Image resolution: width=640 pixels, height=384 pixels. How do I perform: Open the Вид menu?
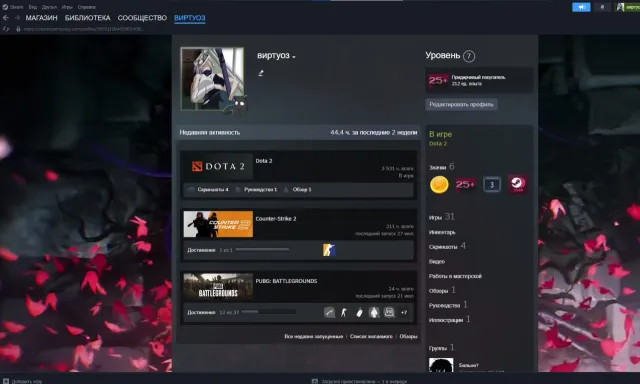pyautogui.click(x=33, y=7)
